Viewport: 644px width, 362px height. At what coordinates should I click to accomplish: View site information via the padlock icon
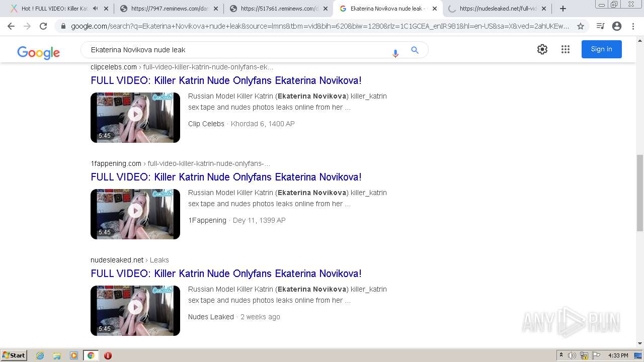click(63, 26)
